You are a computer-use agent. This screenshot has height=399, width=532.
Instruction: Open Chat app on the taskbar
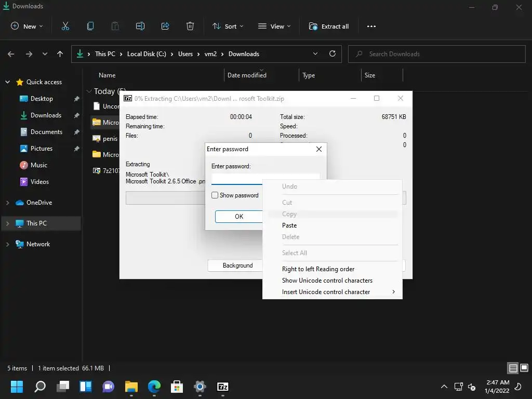(x=108, y=387)
